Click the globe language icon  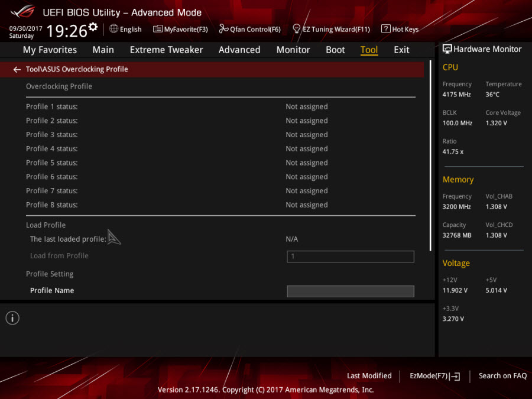(113, 29)
